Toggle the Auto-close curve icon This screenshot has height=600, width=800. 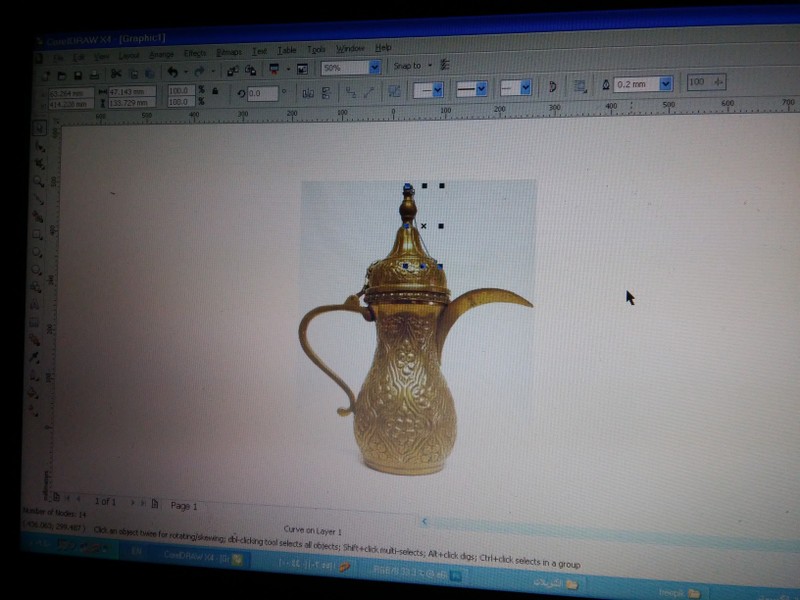click(552, 86)
